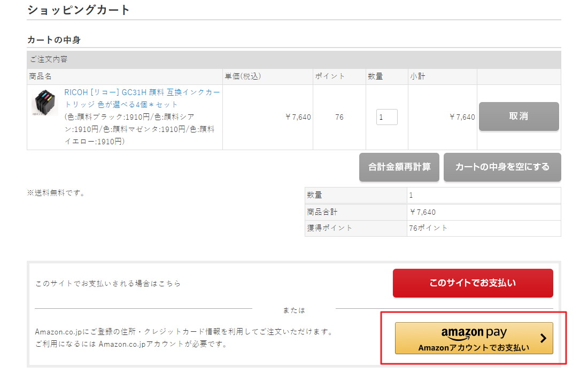Click the 小計 column header

click(417, 76)
